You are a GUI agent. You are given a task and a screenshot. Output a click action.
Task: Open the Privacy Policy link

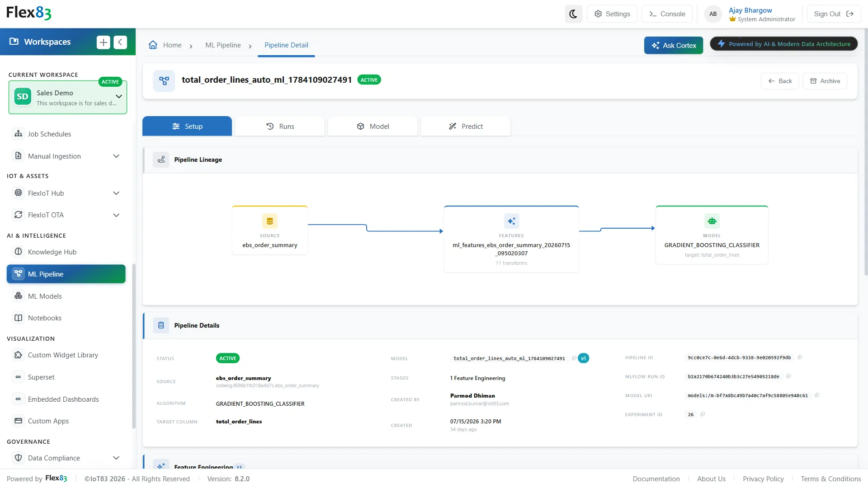click(763, 479)
